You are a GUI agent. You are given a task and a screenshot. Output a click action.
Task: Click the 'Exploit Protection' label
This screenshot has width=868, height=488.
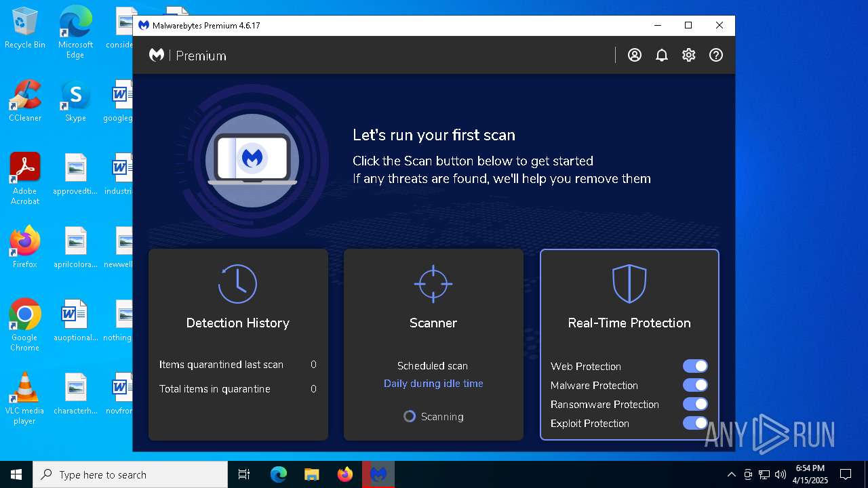(x=590, y=424)
